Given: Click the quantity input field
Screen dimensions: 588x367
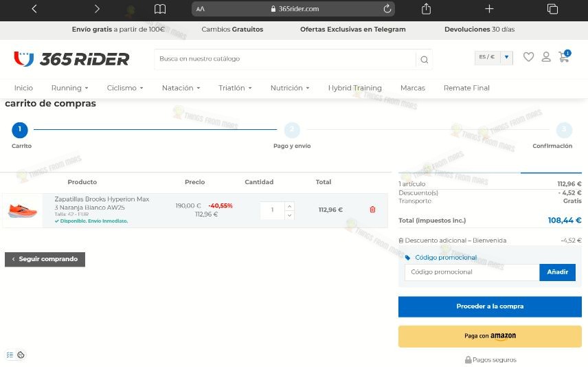Looking at the screenshot, I should click(272, 210).
